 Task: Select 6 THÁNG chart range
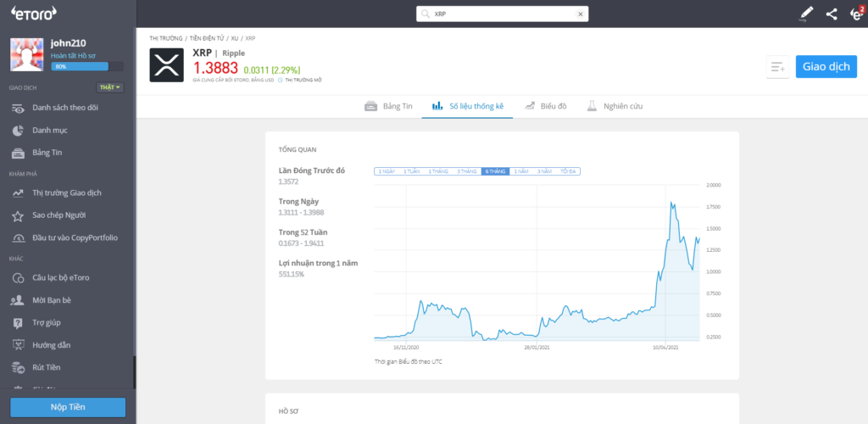tap(495, 171)
